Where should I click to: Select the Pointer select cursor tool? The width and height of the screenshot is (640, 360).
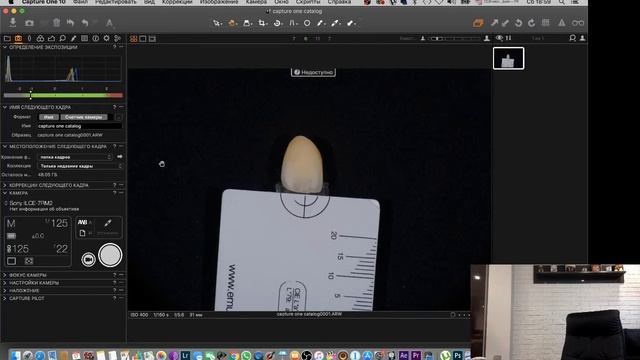pos(217,23)
